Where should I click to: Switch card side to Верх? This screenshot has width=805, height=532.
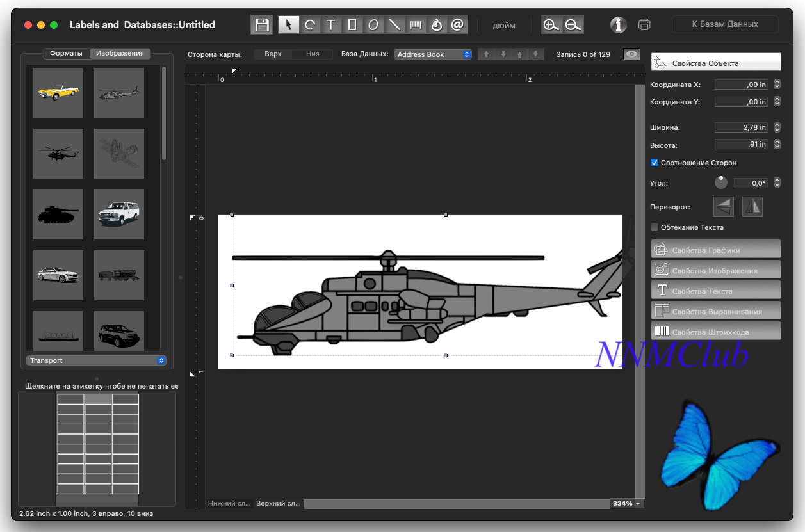[273, 54]
